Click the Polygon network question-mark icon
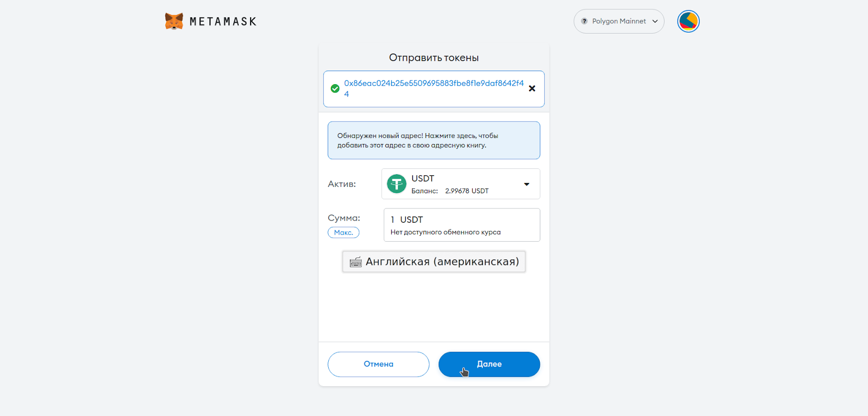The height and width of the screenshot is (416, 868). point(584,21)
